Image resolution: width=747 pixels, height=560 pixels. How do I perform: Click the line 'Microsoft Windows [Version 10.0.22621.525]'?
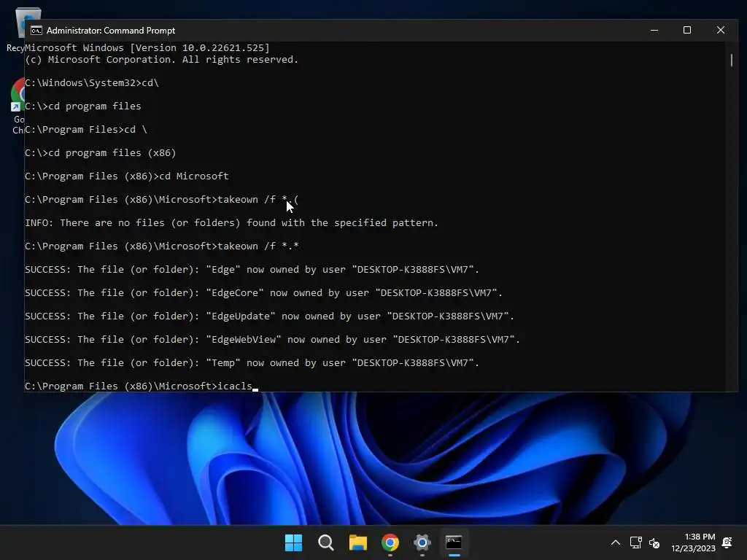pos(147,47)
